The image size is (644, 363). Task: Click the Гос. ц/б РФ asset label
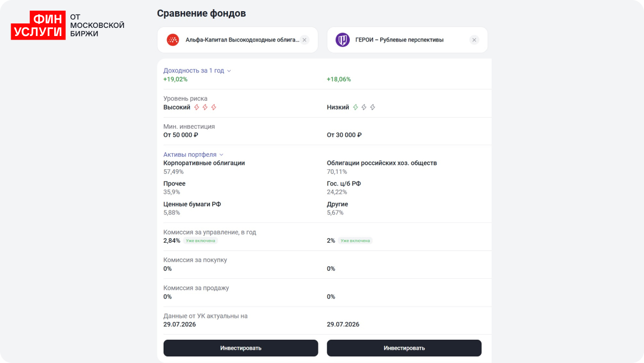pyautogui.click(x=344, y=184)
